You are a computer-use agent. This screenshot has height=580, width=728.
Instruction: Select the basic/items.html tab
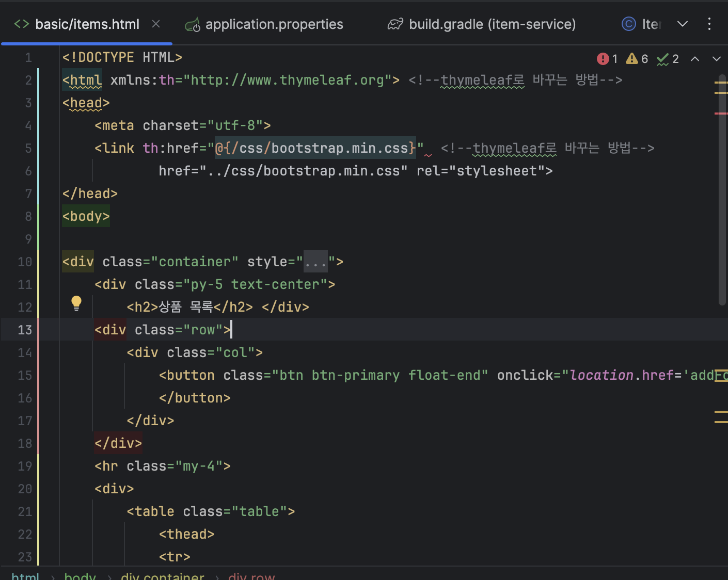(x=87, y=24)
